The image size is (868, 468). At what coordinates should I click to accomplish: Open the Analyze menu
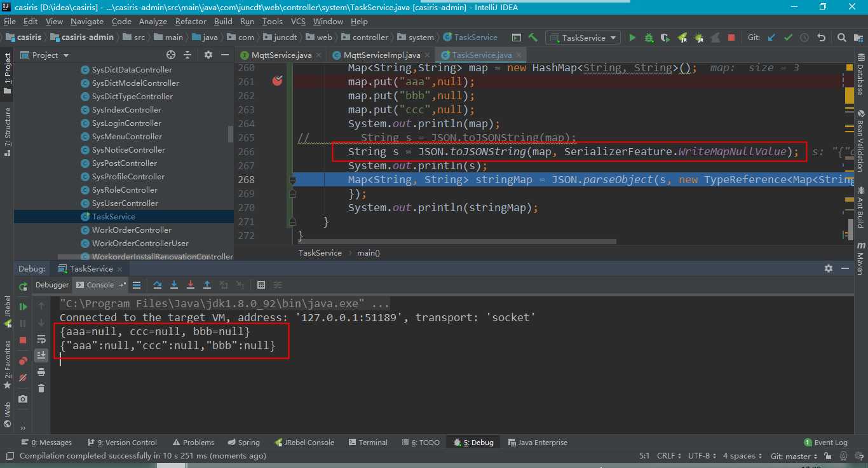point(153,21)
